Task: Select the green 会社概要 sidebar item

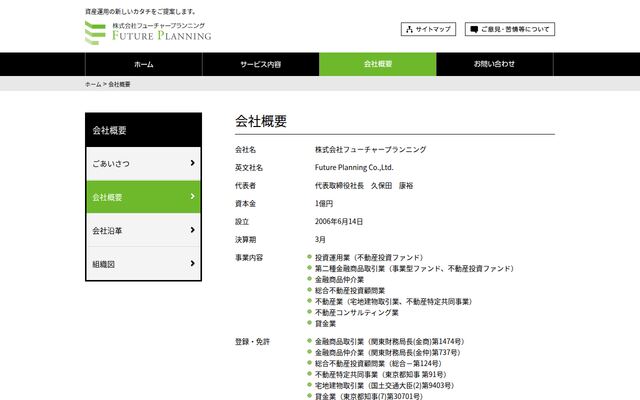Action: click(x=143, y=197)
